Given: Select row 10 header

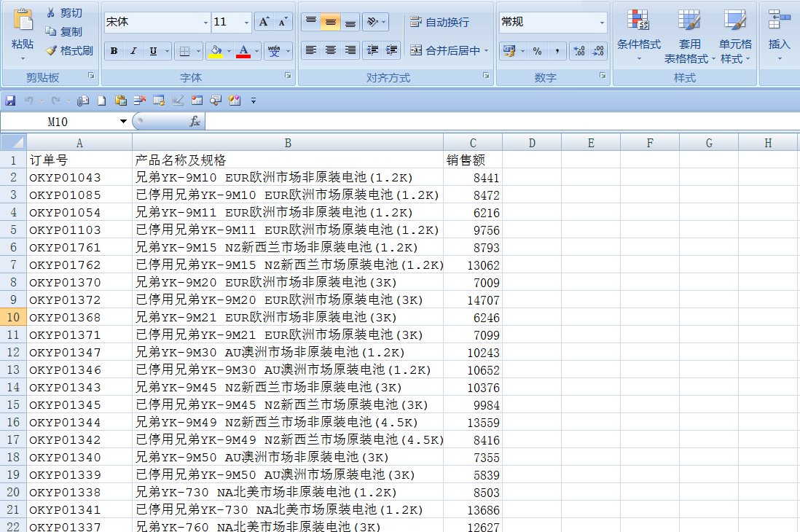Looking at the screenshot, I should pos(13,317).
